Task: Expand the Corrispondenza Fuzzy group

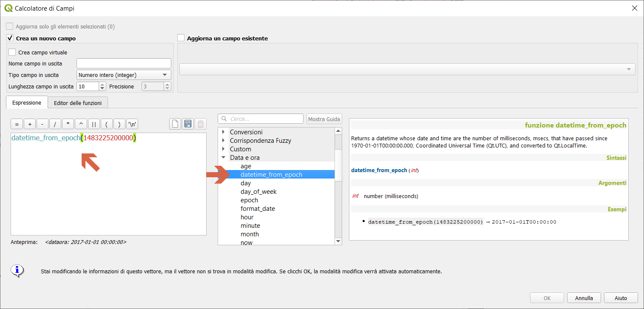Action: pos(224,141)
